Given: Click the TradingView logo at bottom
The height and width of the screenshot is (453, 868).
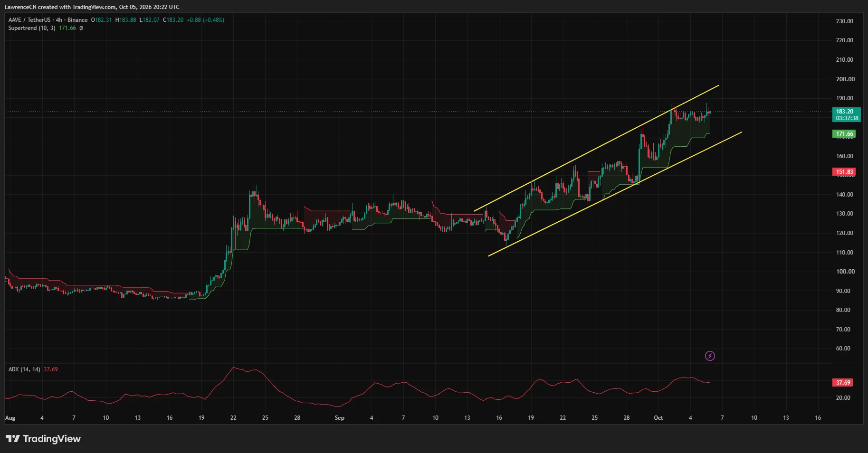Looking at the screenshot, I should pyautogui.click(x=43, y=439).
